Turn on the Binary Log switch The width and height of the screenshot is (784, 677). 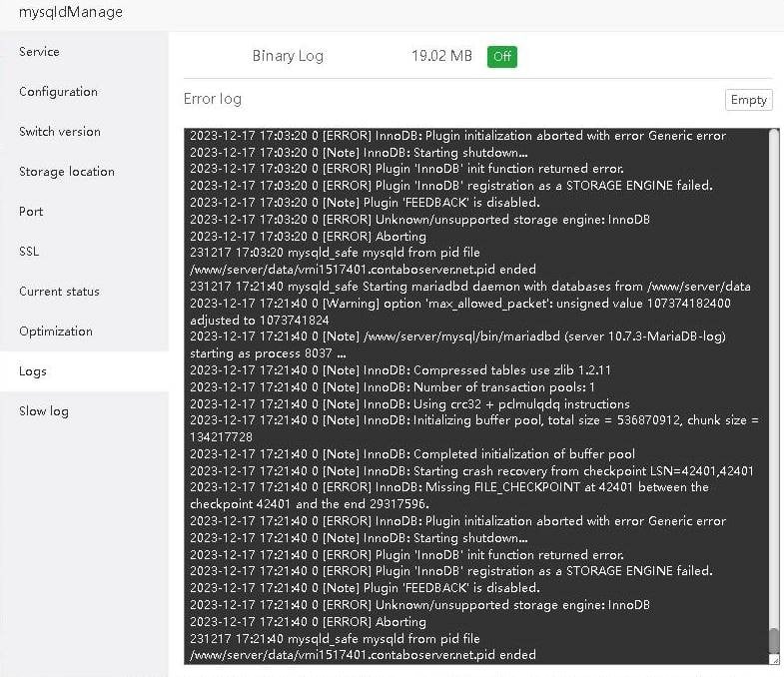[502, 56]
